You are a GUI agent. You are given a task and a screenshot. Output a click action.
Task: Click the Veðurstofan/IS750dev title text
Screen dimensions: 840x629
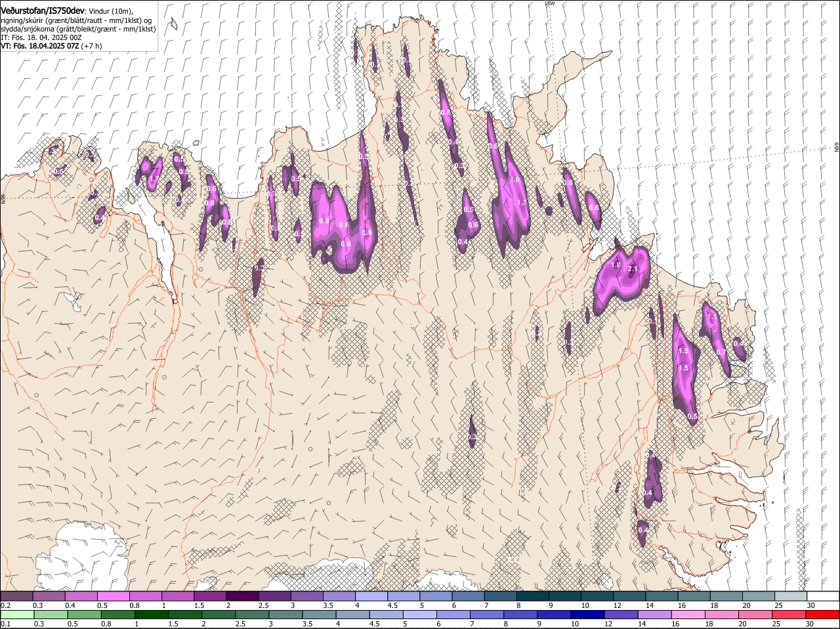coord(43,11)
